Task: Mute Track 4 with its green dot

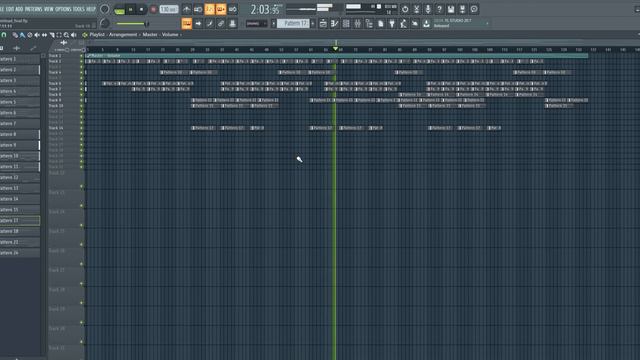Action: coord(82,72)
